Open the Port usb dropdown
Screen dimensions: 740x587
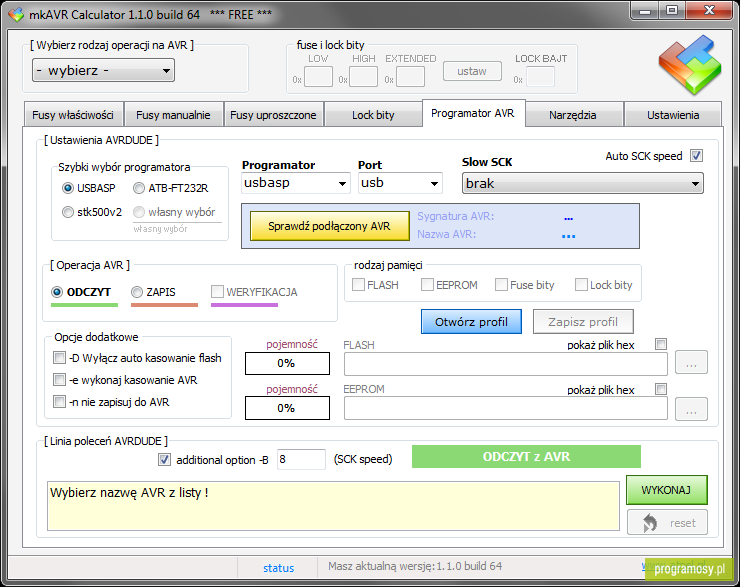tap(400, 183)
